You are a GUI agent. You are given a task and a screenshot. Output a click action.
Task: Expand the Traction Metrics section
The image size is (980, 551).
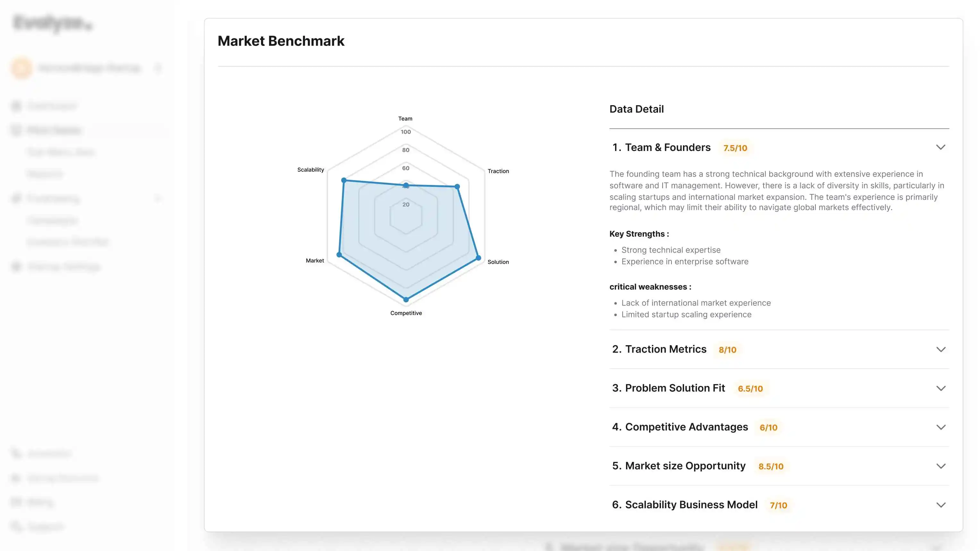point(941,349)
